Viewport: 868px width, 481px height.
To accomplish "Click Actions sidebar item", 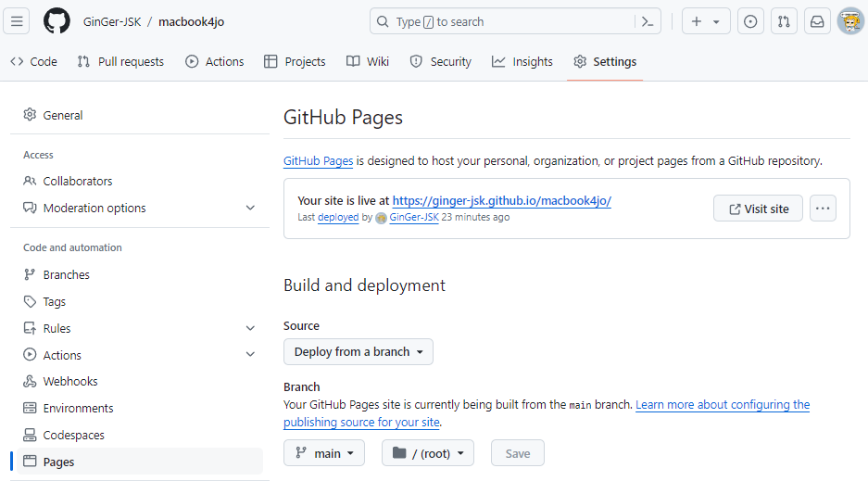I will pos(140,355).
